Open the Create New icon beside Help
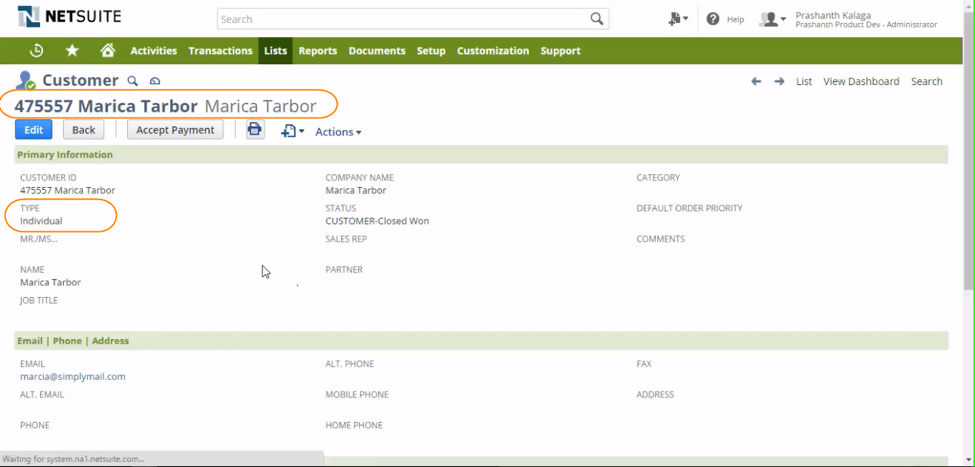Screen dimensions: 975x467 tap(677, 19)
